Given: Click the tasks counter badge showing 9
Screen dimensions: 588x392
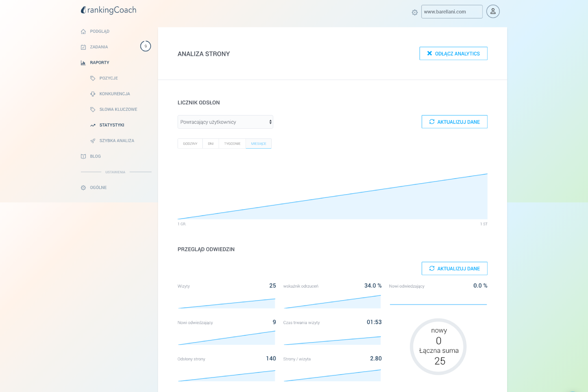Looking at the screenshot, I should point(145,46).
